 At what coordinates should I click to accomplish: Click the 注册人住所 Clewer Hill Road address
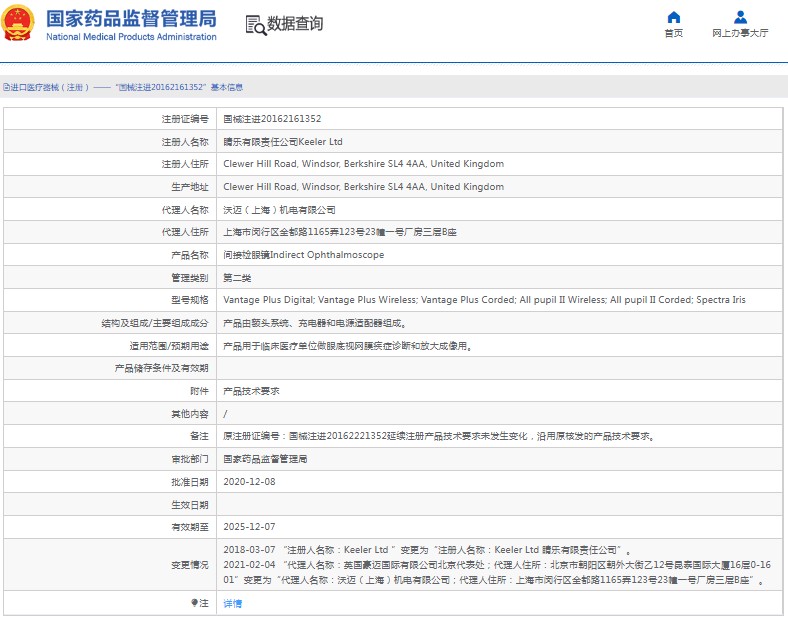coord(363,164)
